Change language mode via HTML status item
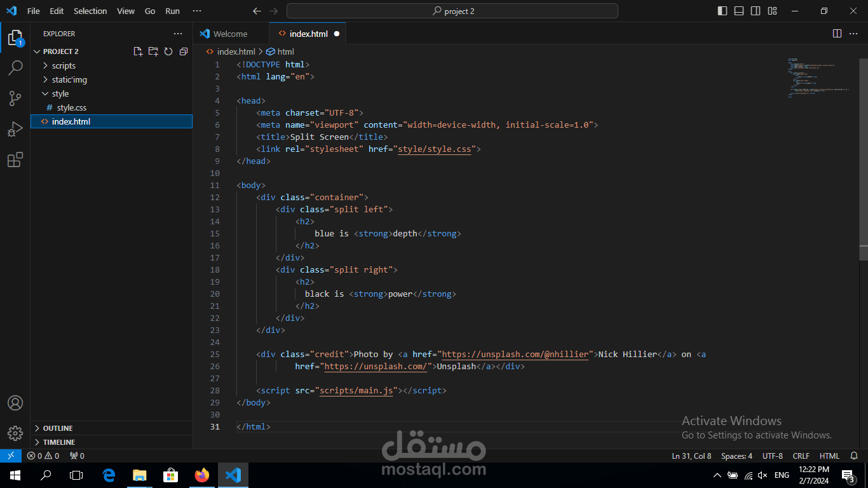This screenshot has height=488, width=868. [x=829, y=456]
